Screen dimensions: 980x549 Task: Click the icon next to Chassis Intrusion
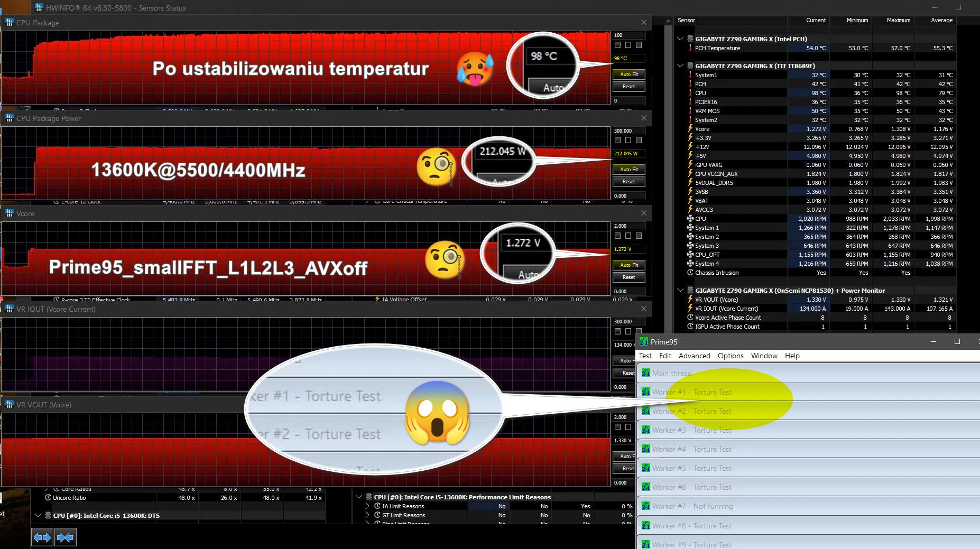690,273
